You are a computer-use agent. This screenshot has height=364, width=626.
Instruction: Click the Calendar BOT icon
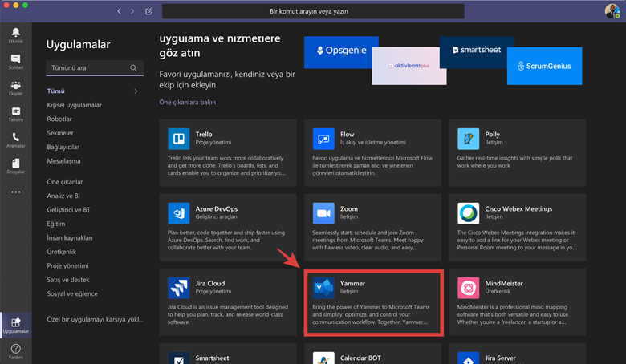click(x=323, y=358)
